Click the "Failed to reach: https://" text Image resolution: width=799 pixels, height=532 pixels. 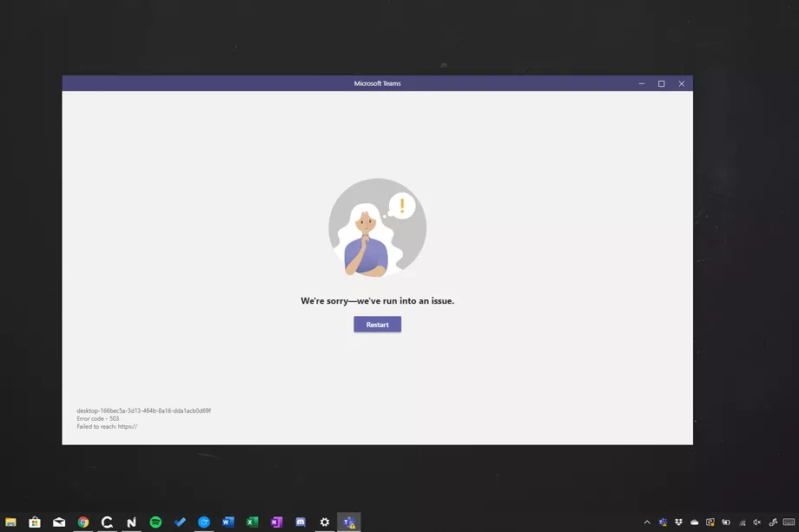pyautogui.click(x=107, y=427)
